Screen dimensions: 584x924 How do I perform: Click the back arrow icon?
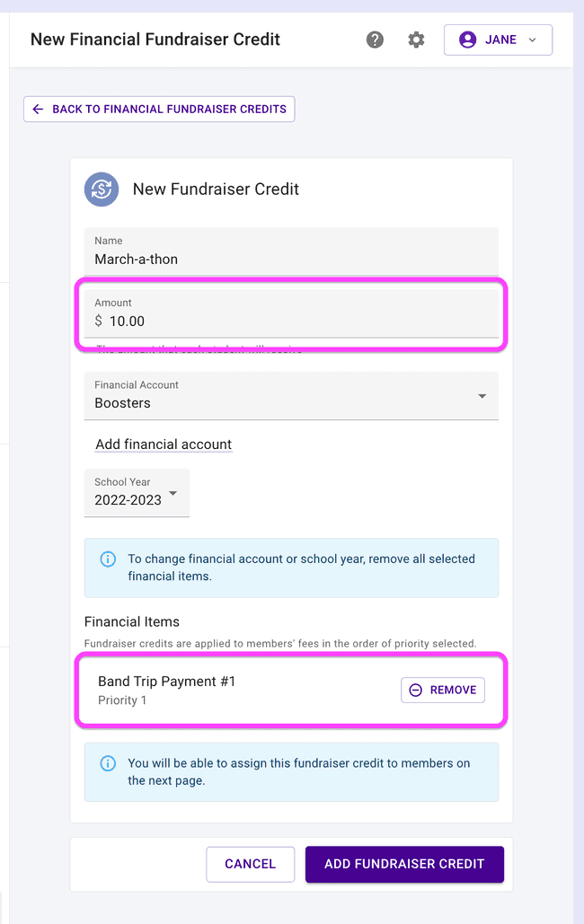coord(38,110)
